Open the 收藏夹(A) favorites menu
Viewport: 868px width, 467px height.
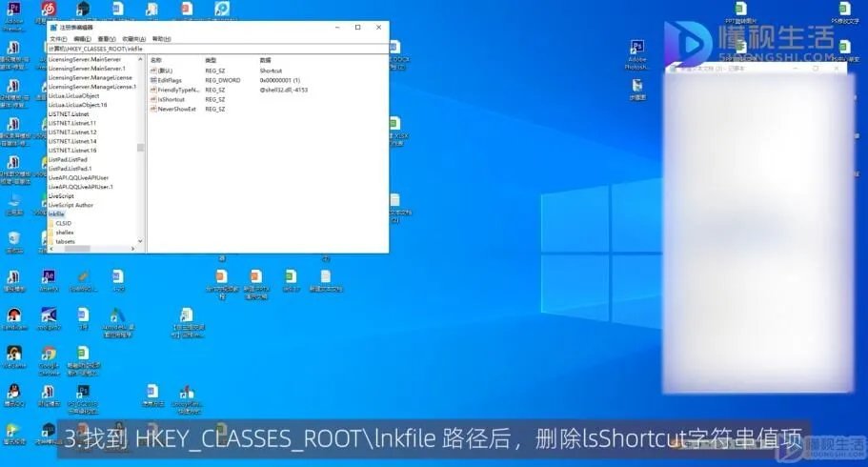(x=133, y=39)
